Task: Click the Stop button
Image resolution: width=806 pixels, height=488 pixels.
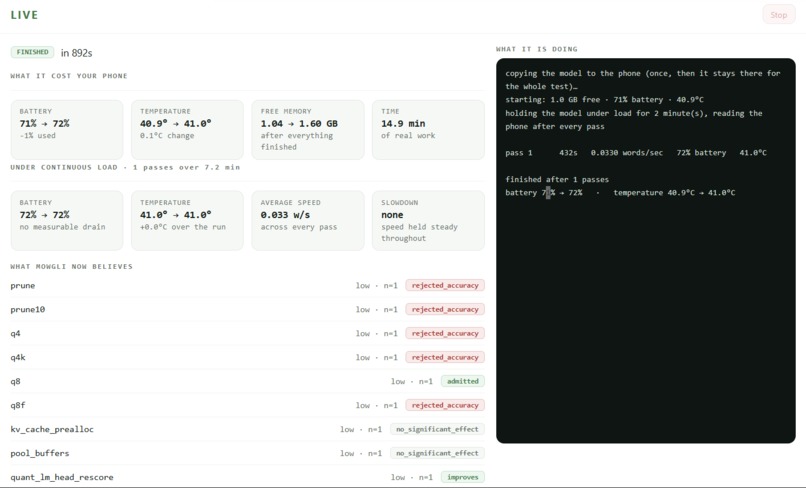Action: 779,15
